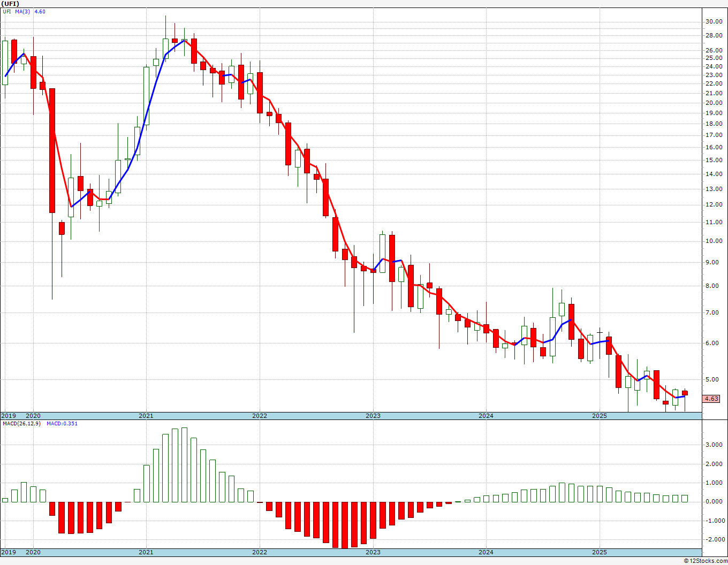The image size is (728, 565).
Task: Click the 30.00 price axis label
Action: (713, 22)
